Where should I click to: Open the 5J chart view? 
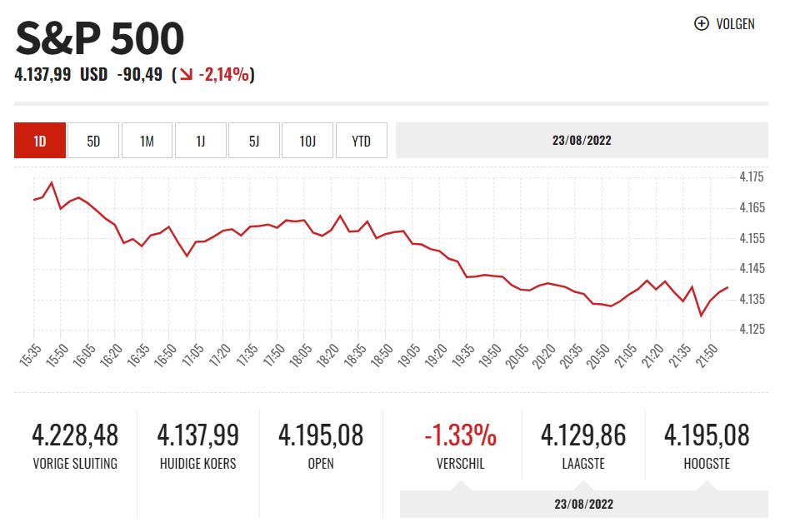pyautogui.click(x=253, y=141)
